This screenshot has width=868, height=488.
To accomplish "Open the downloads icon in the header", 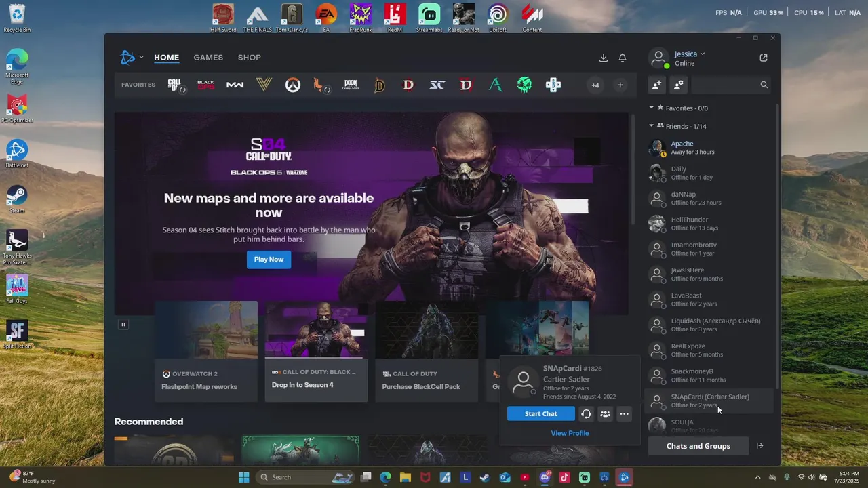I will click(x=604, y=58).
